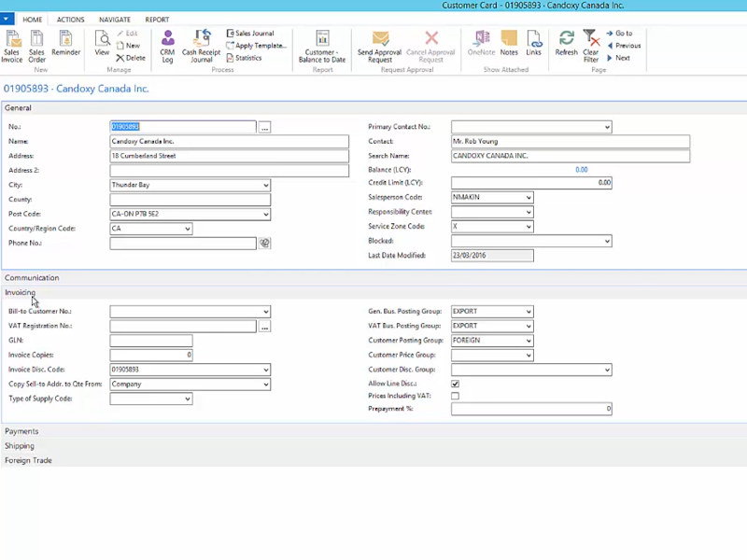Run Customer Balance to Date report
The width and height of the screenshot is (747, 560).
point(322,46)
